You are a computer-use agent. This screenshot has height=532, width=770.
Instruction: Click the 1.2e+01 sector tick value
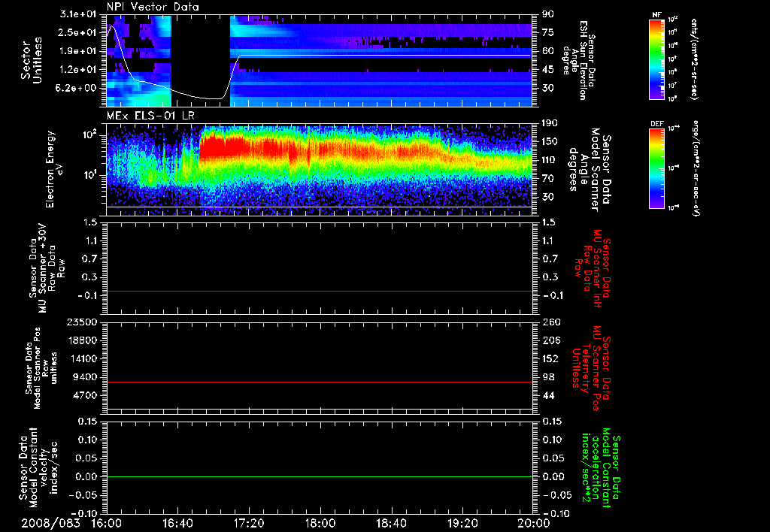(x=78, y=70)
